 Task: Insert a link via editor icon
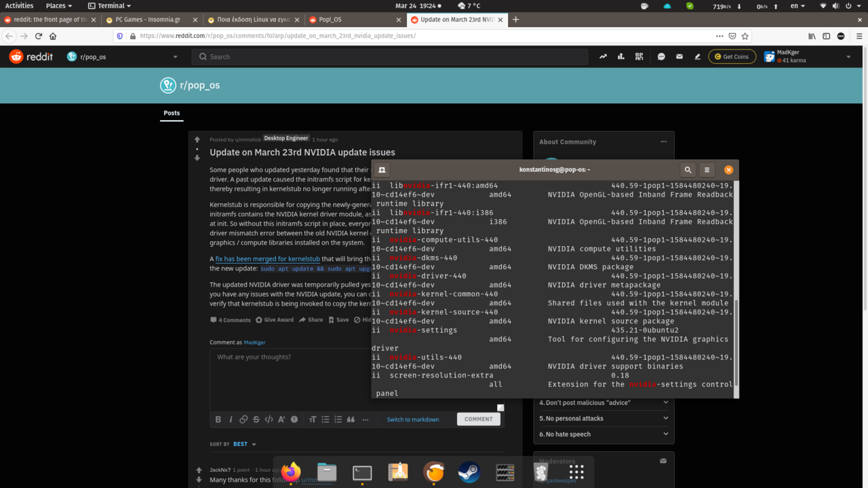click(x=243, y=420)
